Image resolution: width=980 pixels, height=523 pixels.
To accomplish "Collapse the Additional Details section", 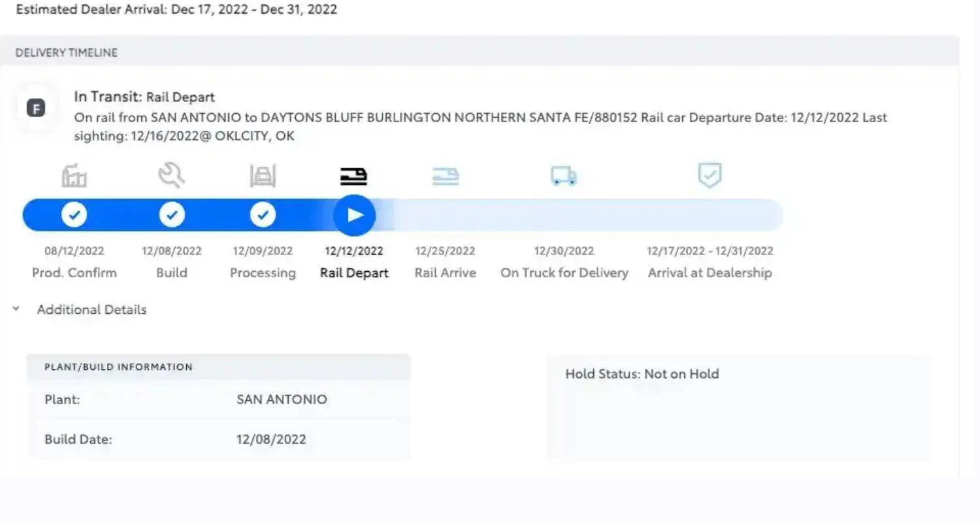I will tap(91, 309).
